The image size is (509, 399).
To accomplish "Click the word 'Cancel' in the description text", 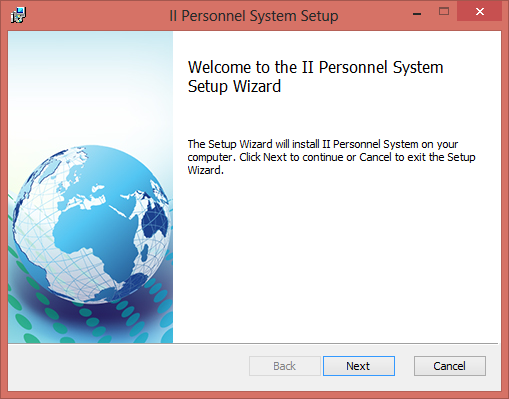I will point(375,157).
